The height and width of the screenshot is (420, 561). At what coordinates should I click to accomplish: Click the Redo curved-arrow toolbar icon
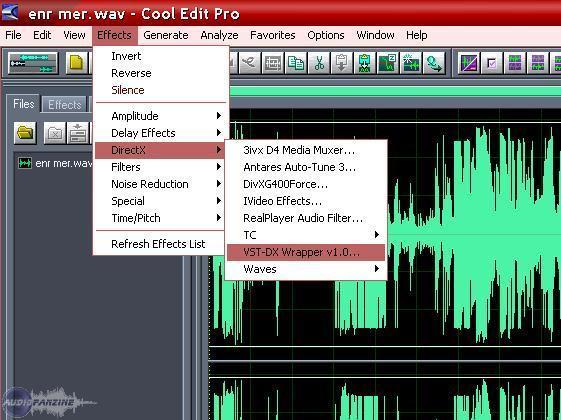(249, 63)
